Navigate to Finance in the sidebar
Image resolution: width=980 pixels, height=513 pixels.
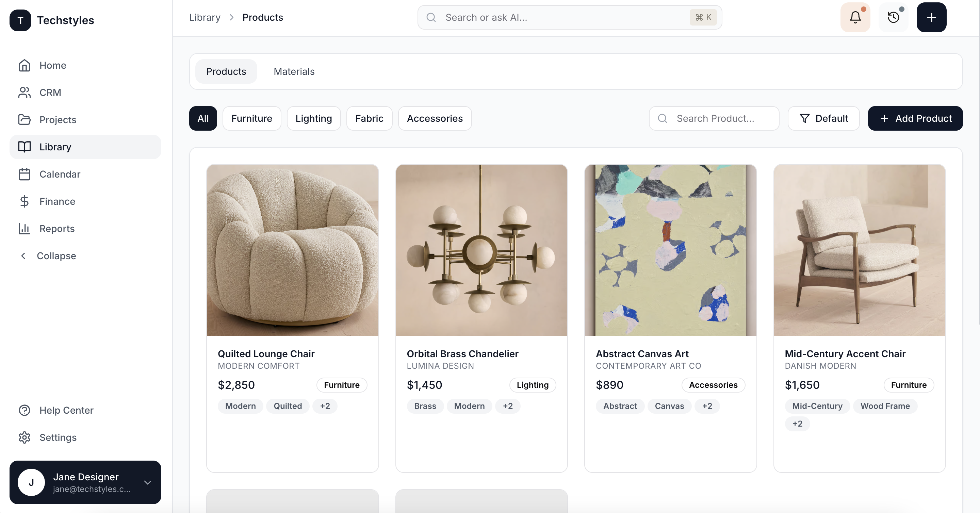(x=57, y=201)
